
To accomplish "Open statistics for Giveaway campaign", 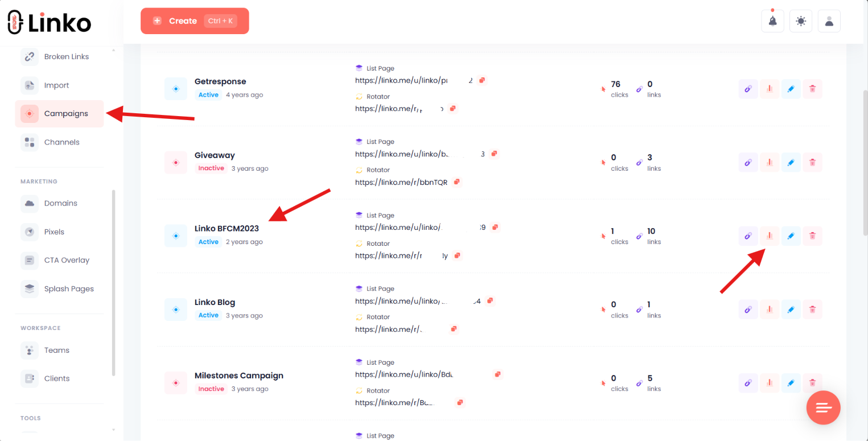I will pyautogui.click(x=770, y=162).
